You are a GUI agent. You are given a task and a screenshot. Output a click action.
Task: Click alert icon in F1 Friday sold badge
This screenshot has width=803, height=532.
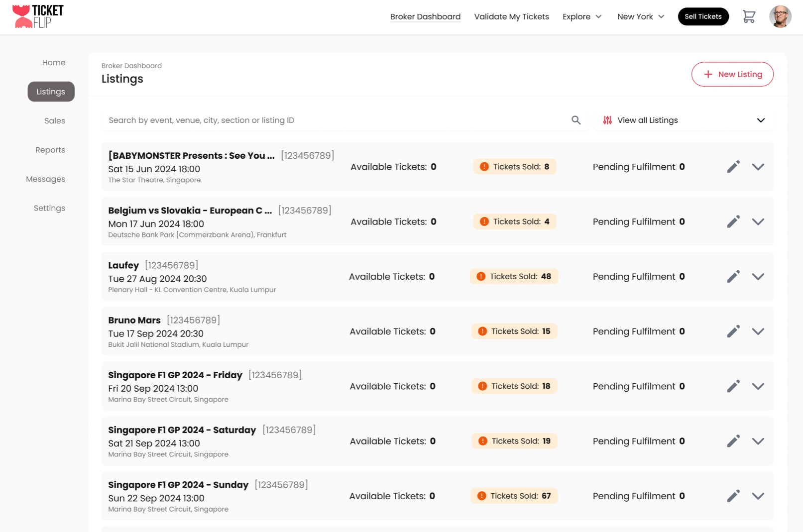click(x=482, y=386)
